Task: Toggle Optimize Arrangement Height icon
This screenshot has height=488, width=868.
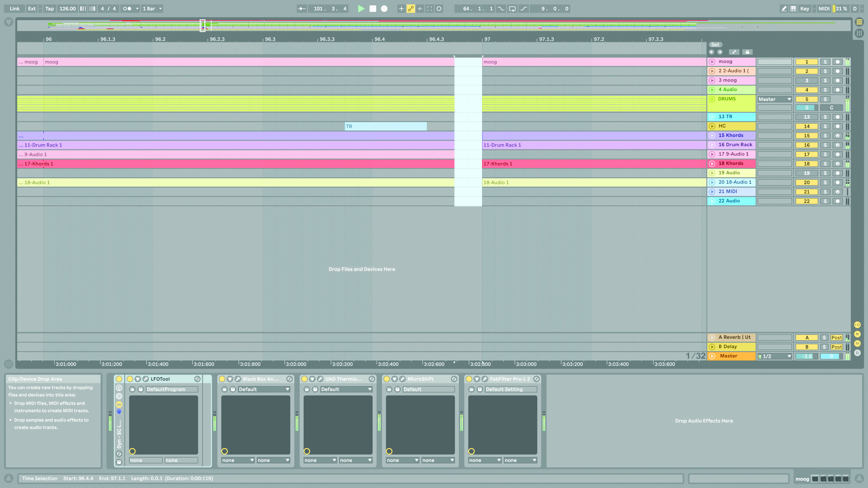Action: click(x=734, y=52)
